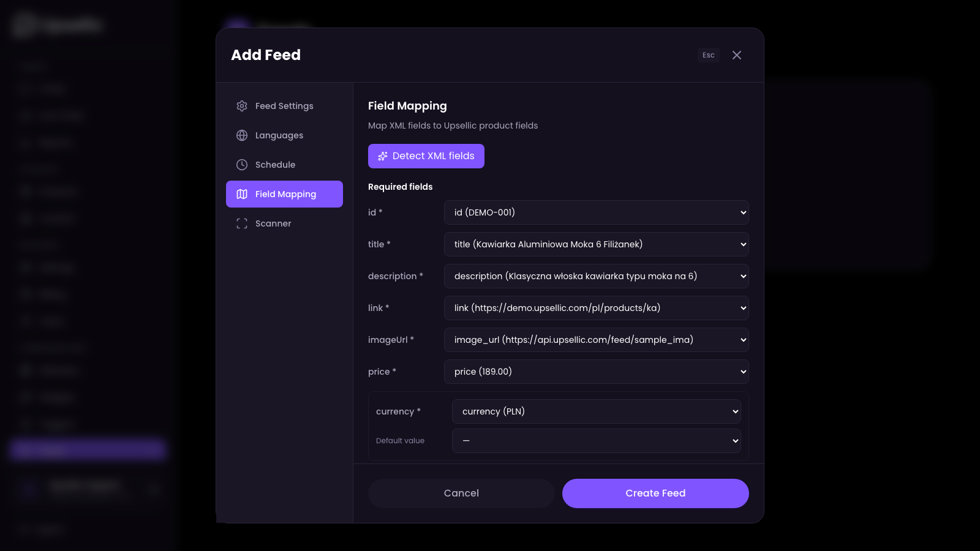The width and height of the screenshot is (980, 551).
Task: Click the Scanner frame icon
Action: click(x=242, y=223)
